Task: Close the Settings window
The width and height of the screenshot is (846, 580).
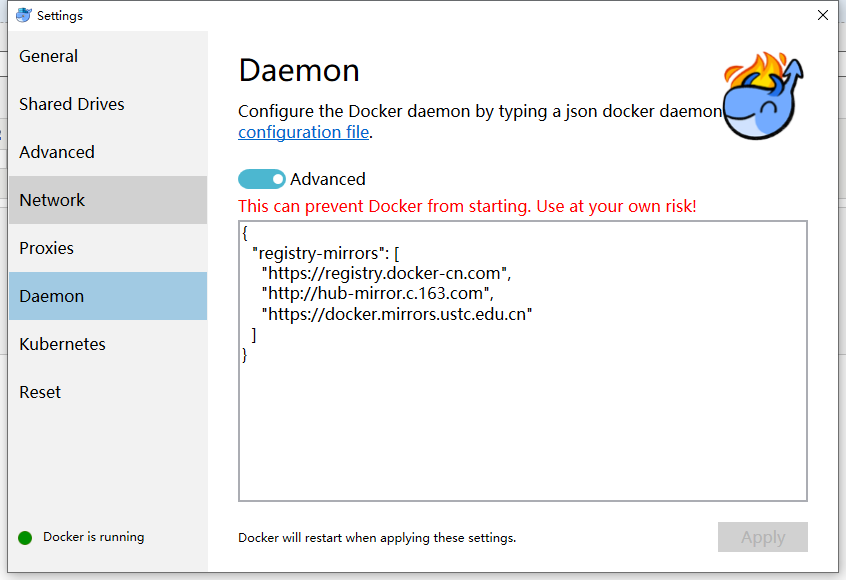Action: point(822,15)
